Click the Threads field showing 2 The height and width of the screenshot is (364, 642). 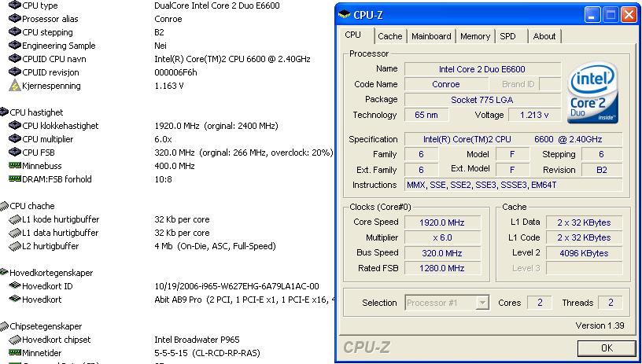click(x=611, y=303)
